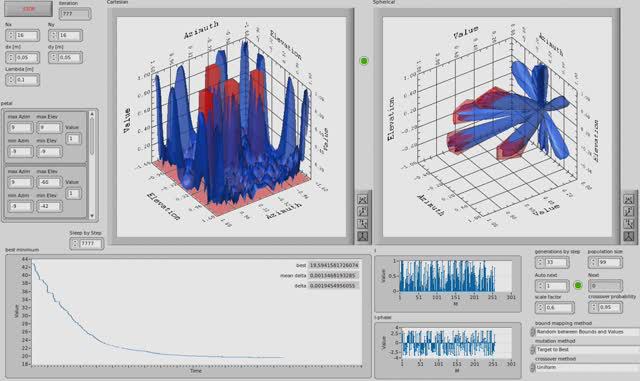Click the delta value indicator below mean delta
This screenshot has width=640, height=381.
[x=333, y=286]
